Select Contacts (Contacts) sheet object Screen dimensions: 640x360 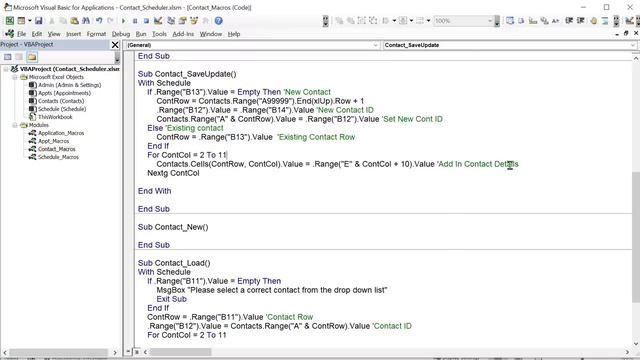tap(61, 101)
